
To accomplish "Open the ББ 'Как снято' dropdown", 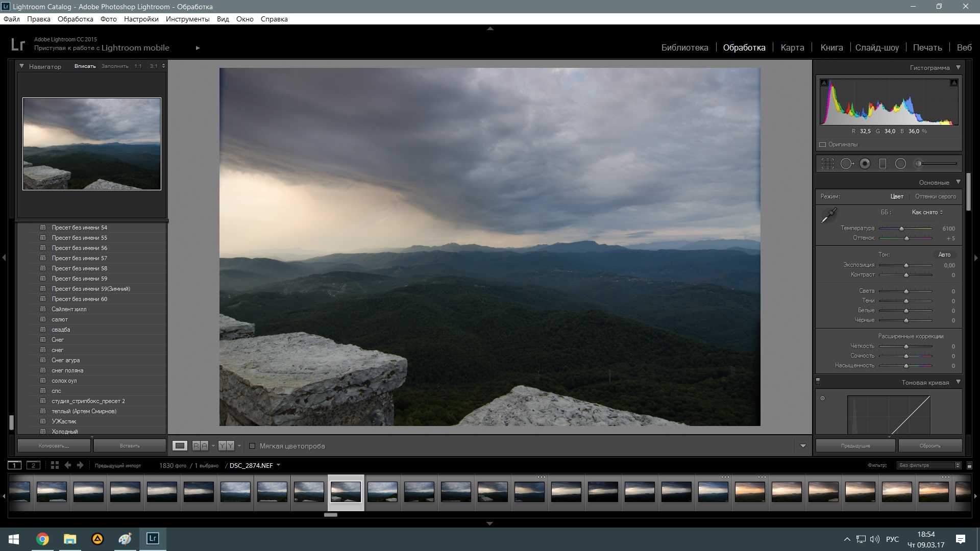I will pyautogui.click(x=927, y=212).
